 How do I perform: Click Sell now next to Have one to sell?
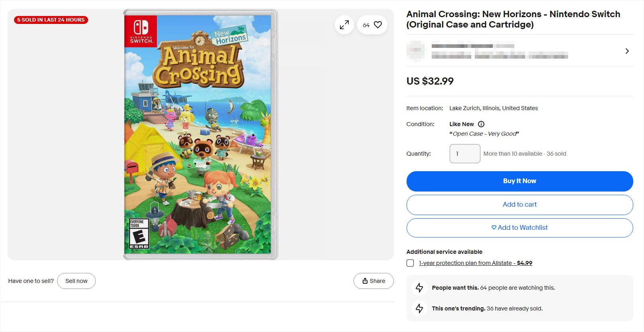tap(76, 281)
